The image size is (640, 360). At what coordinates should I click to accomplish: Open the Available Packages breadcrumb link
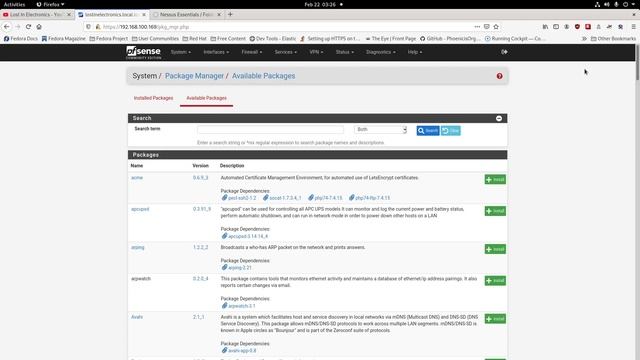263,76
